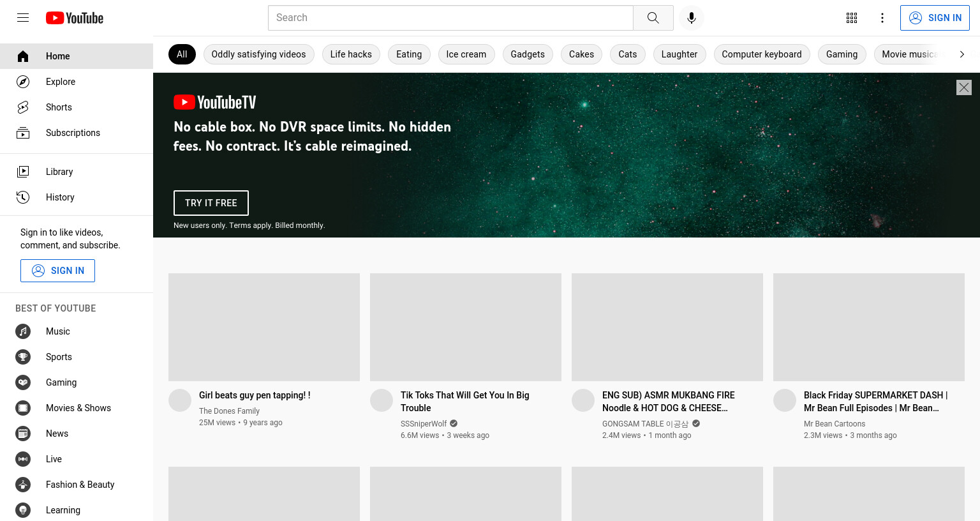Screen dimensions: 980x521
Task: Click the Explore compass icon
Action: point(23,82)
